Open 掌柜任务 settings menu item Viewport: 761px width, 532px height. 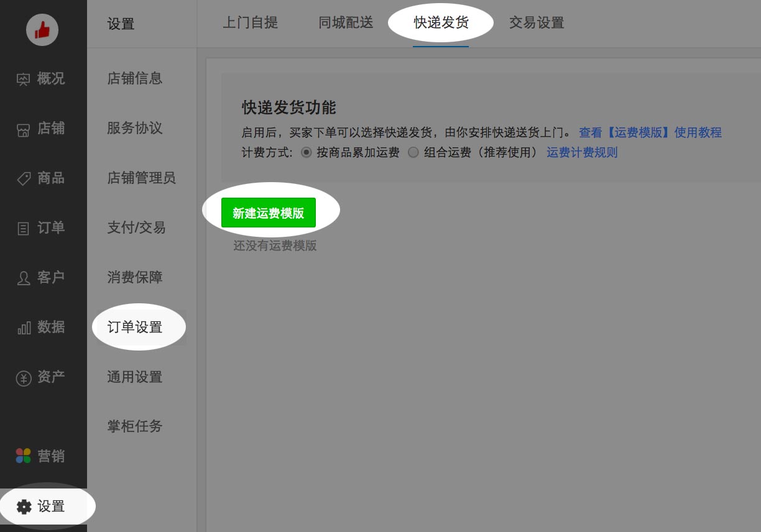tap(135, 426)
